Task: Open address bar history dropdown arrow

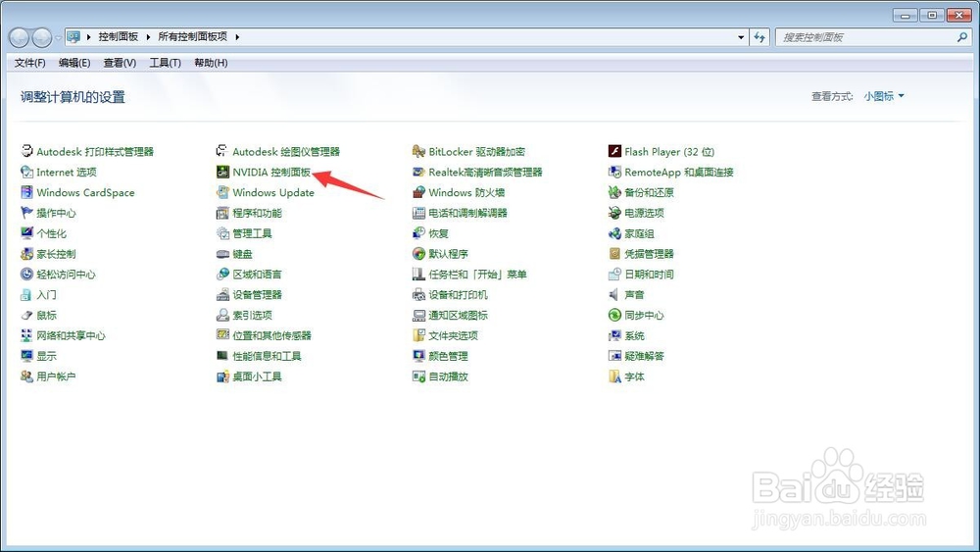Action: click(x=741, y=37)
